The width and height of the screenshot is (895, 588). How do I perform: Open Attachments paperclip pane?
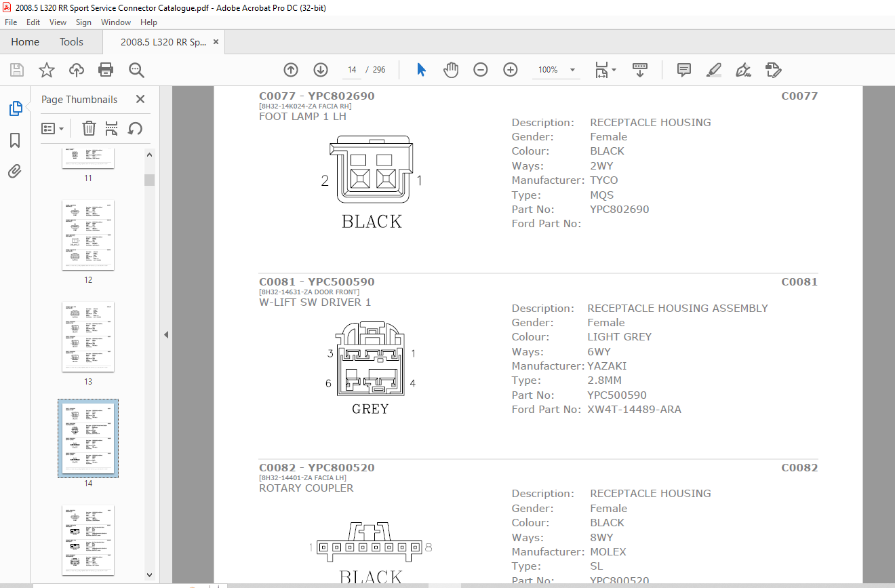pos(15,172)
